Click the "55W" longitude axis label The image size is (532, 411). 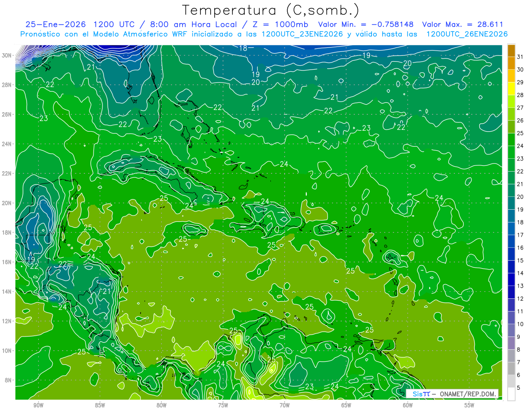[x=469, y=405]
